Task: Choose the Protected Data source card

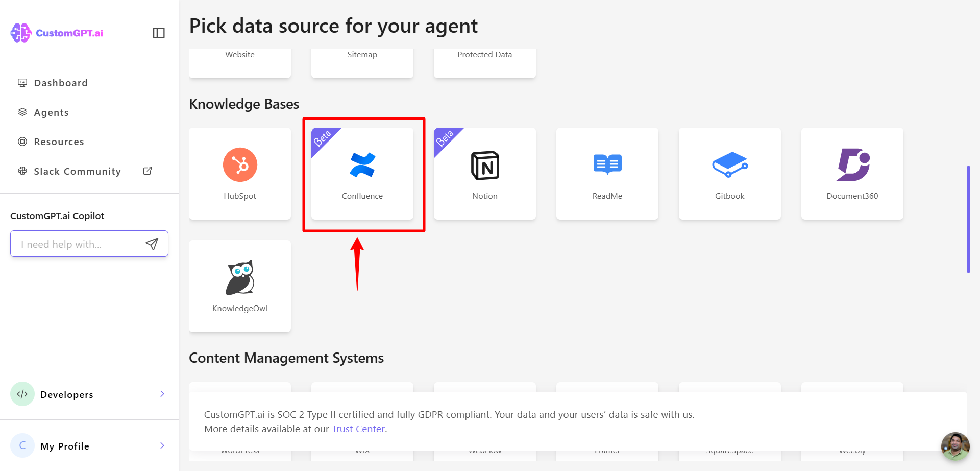Action: (485, 63)
